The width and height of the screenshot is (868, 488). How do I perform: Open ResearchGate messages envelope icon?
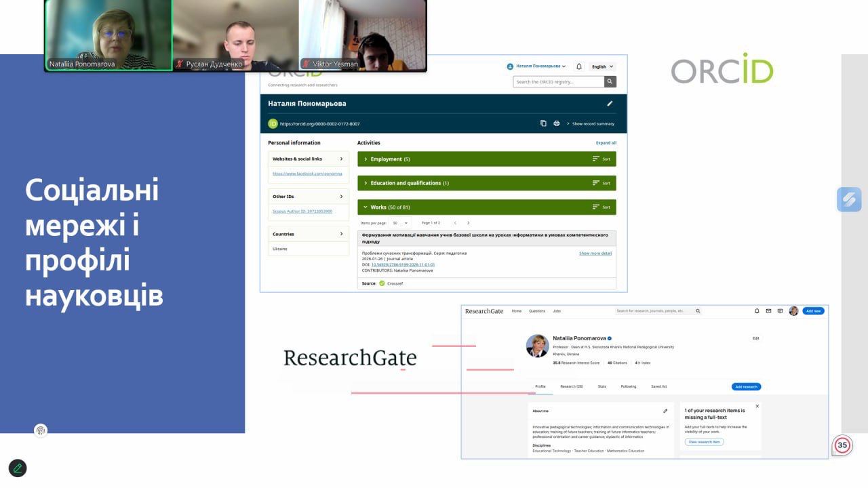(768, 311)
